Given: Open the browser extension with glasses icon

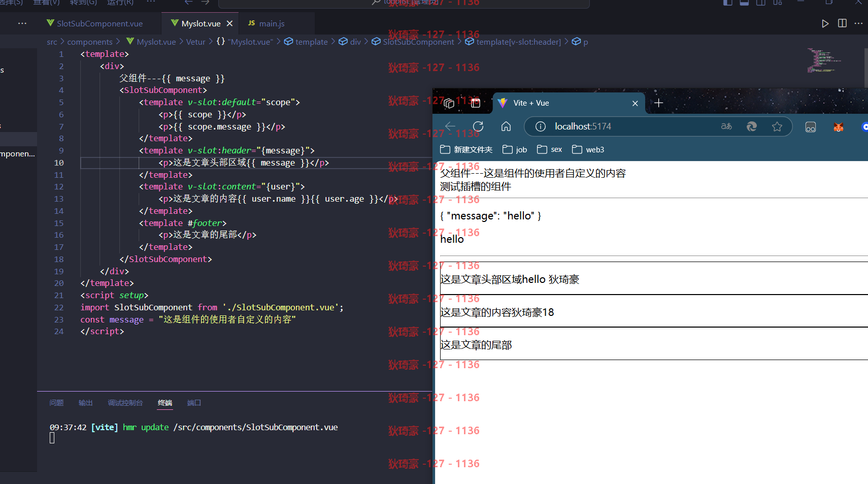Looking at the screenshot, I should pyautogui.click(x=811, y=127).
